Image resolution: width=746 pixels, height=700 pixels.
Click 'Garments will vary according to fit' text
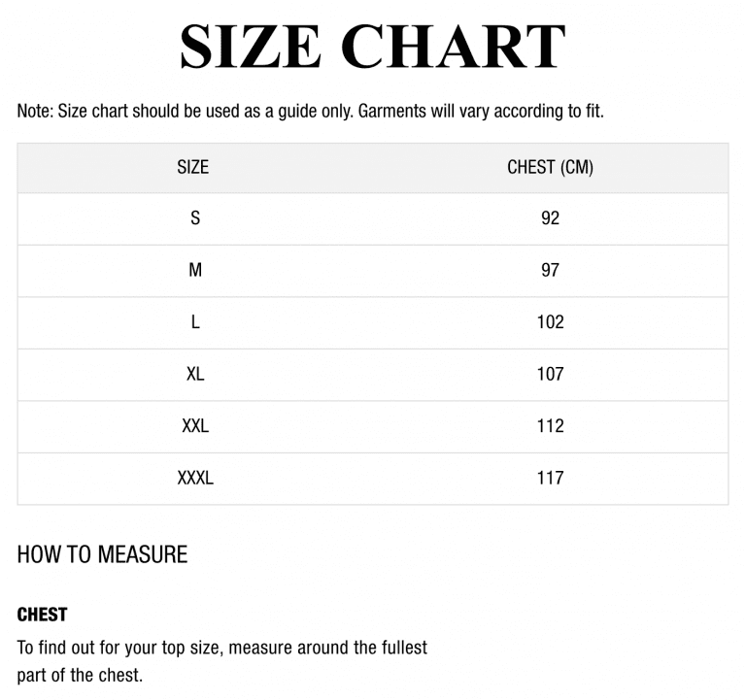481,111
